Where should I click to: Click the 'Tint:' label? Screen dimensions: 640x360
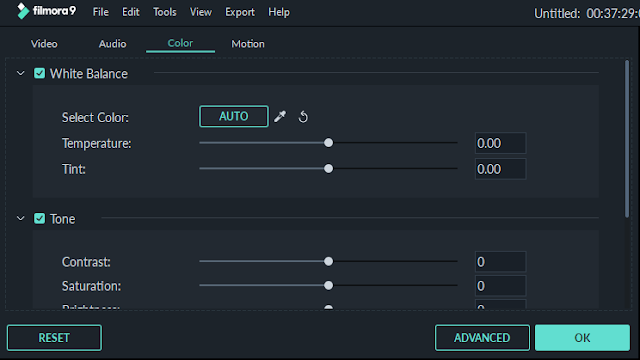[x=74, y=169]
